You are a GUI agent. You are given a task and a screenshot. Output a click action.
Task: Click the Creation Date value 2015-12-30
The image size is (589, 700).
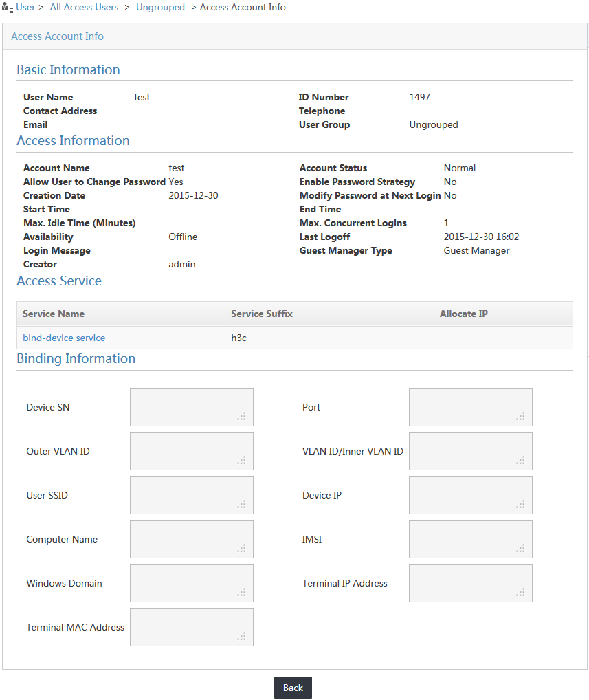193,195
